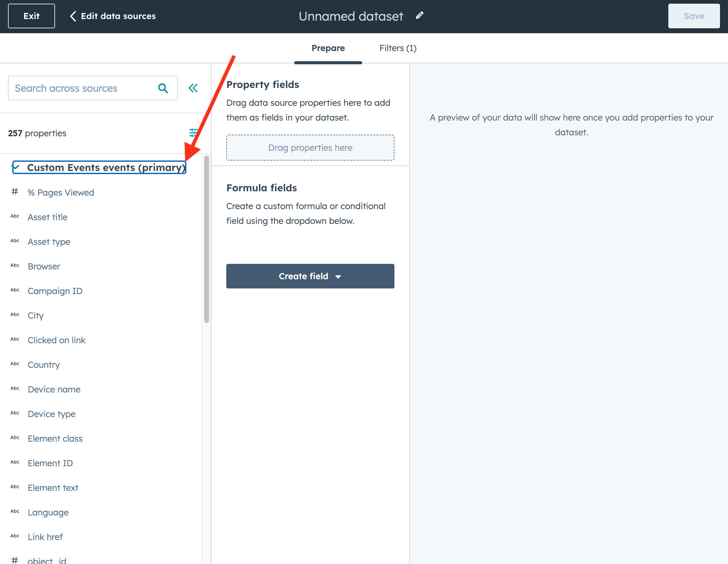Viewport: 728px width, 564px height.
Task: Select the Clicked on link property
Action: tap(56, 340)
